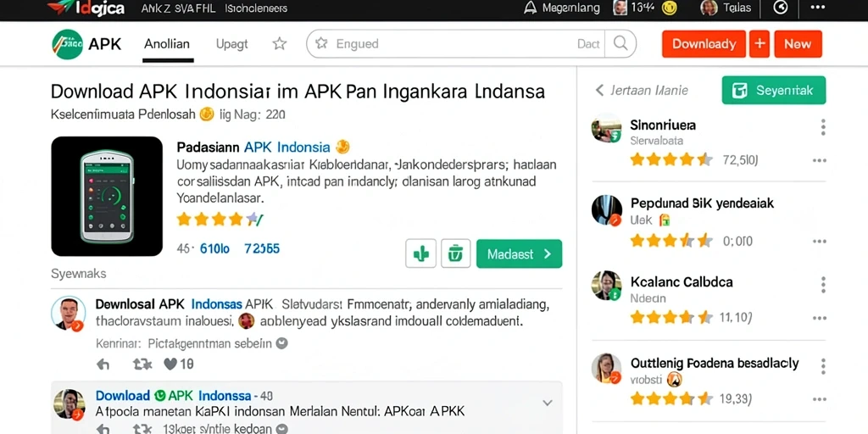Click the Engued search input field
Image resolution: width=868 pixels, height=434 pixels.
tap(454, 44)
